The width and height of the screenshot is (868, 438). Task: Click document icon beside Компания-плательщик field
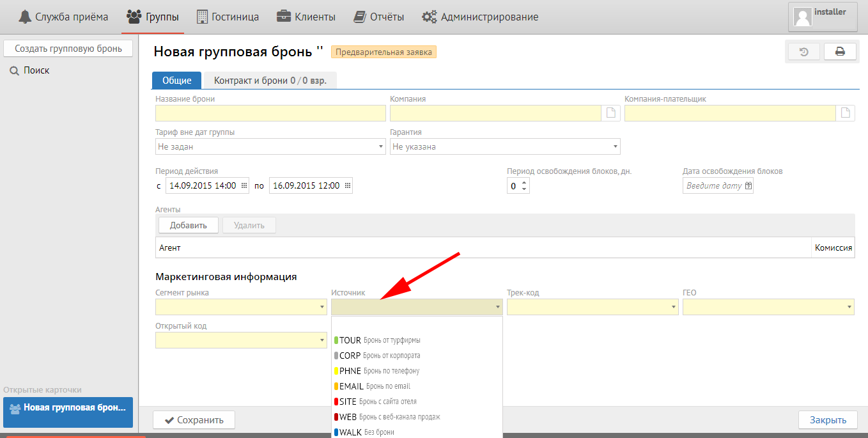pos(846,113)
